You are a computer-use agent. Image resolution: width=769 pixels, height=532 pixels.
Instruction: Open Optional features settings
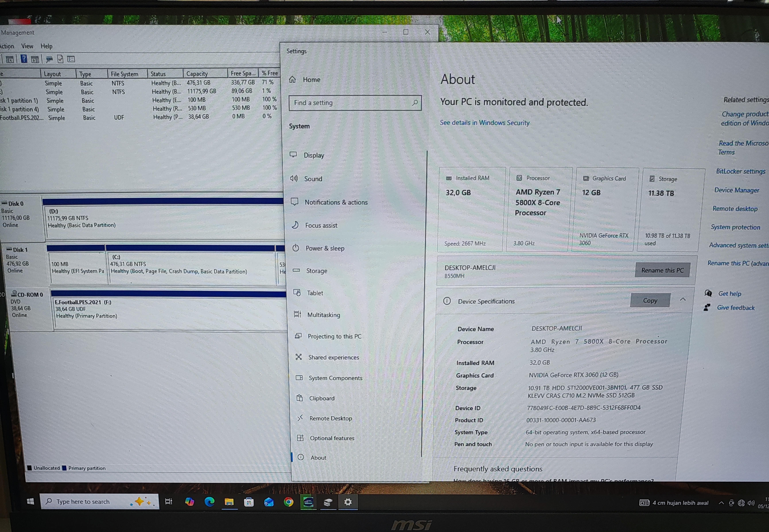[326, 438]
